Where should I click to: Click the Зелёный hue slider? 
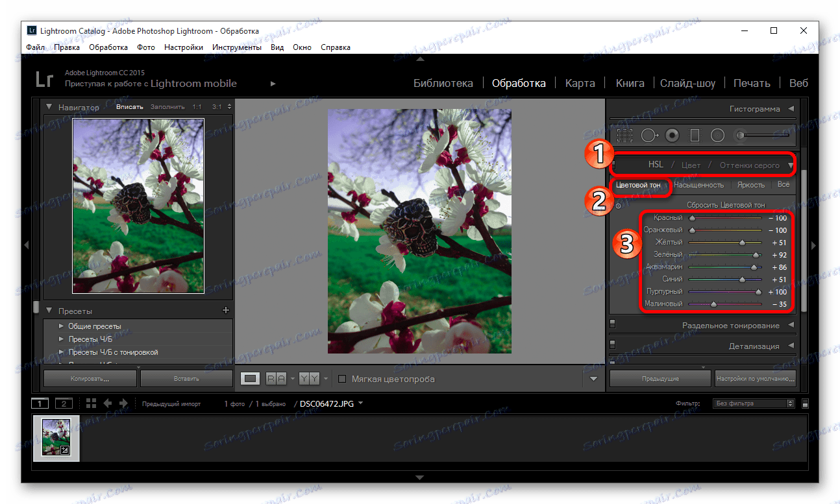725,255
